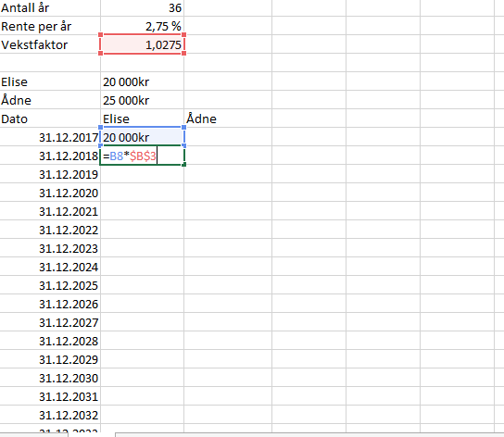Click the 20 000kr cell in the Elise row
The image size is (504, 437).
click(142, 81)
